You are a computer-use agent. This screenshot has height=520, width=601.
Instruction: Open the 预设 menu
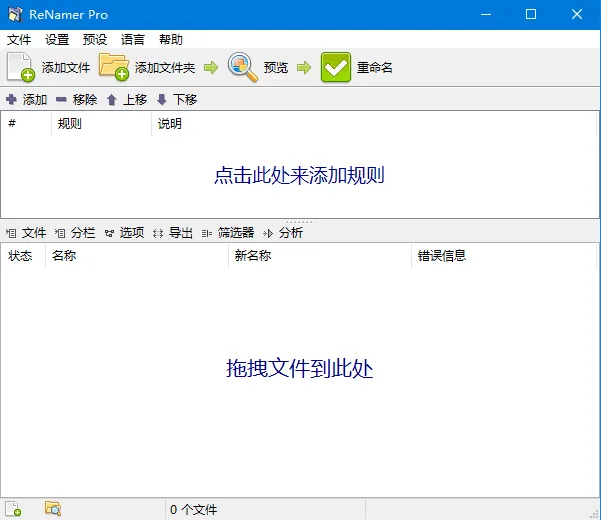point(95,39)
